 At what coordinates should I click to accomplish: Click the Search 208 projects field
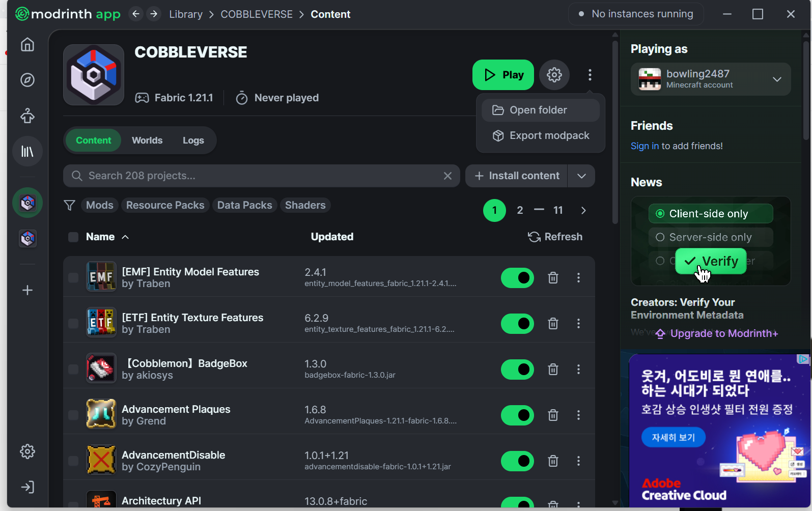pos(262,176)
